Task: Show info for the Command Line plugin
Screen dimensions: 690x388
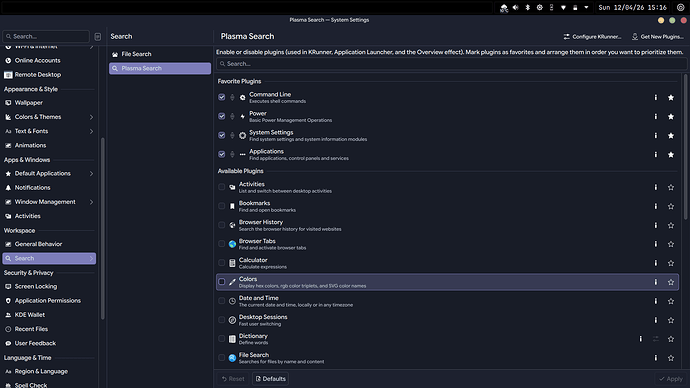Action: pos(655,97)
